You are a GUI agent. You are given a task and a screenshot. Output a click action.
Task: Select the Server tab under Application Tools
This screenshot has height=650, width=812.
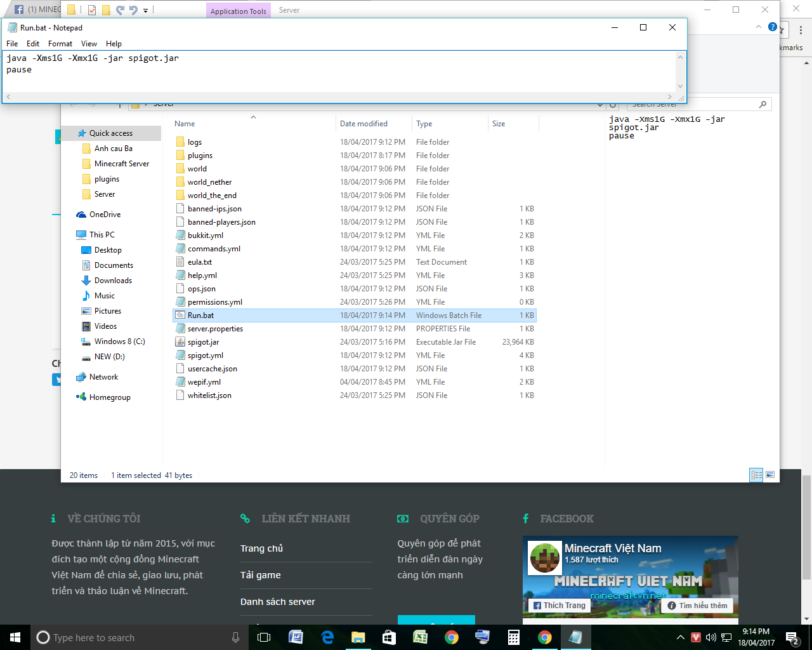click(x=289, y=10)
